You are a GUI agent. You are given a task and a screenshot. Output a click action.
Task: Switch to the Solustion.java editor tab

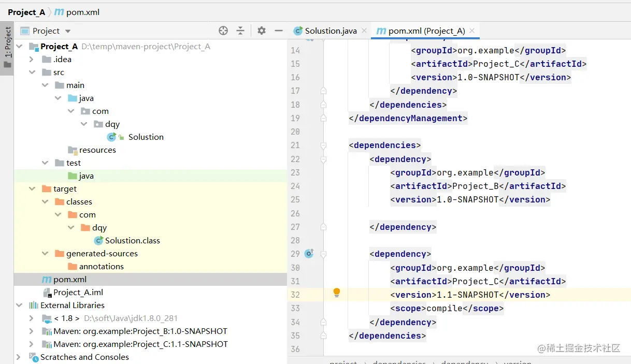click(331, 31)
